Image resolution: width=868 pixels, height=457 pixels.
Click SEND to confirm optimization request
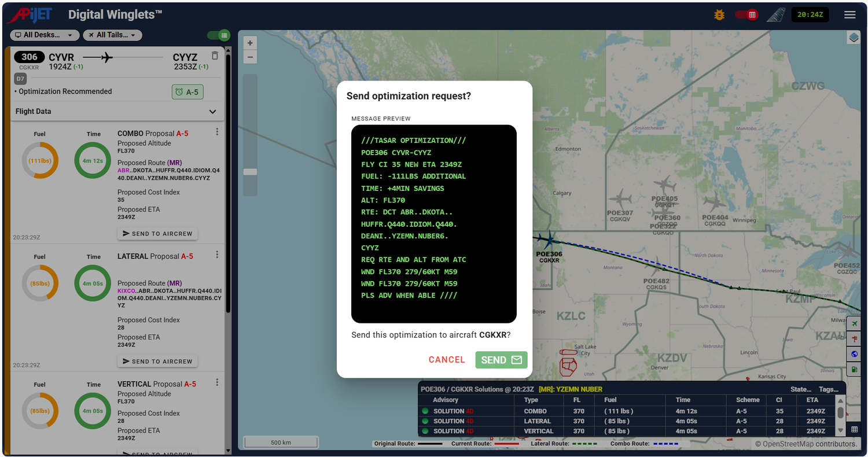(501, 360)
